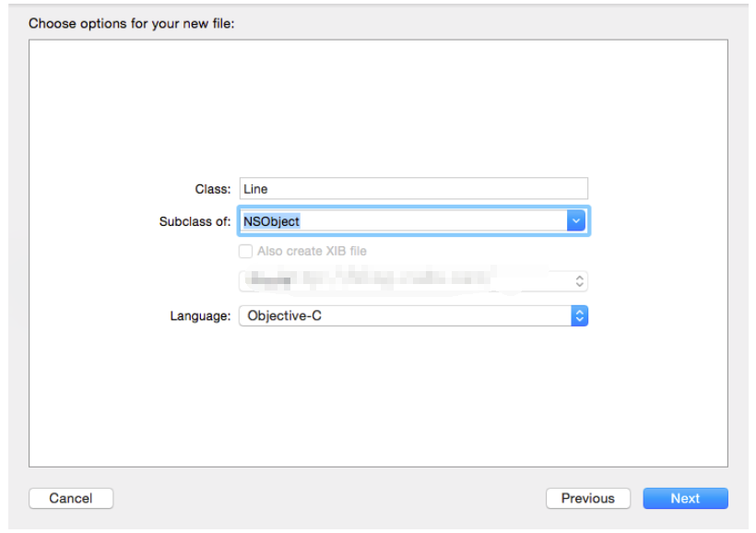Click the "Also create XIB file" label text

coord(312,251)
